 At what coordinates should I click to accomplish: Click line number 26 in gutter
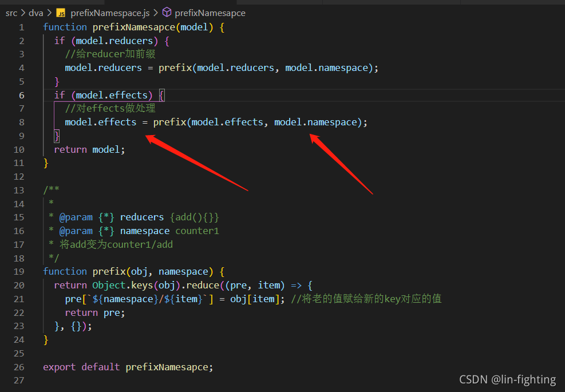tap(19, 367)
